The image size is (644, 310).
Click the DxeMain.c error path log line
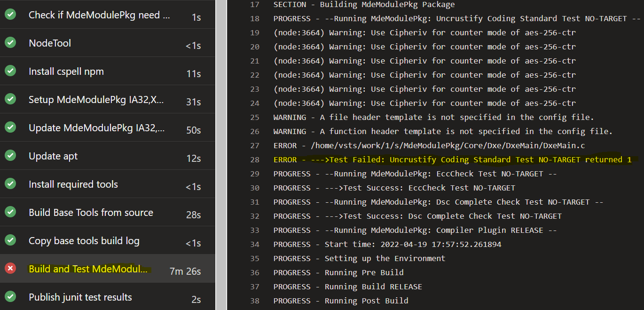point(429,146)
